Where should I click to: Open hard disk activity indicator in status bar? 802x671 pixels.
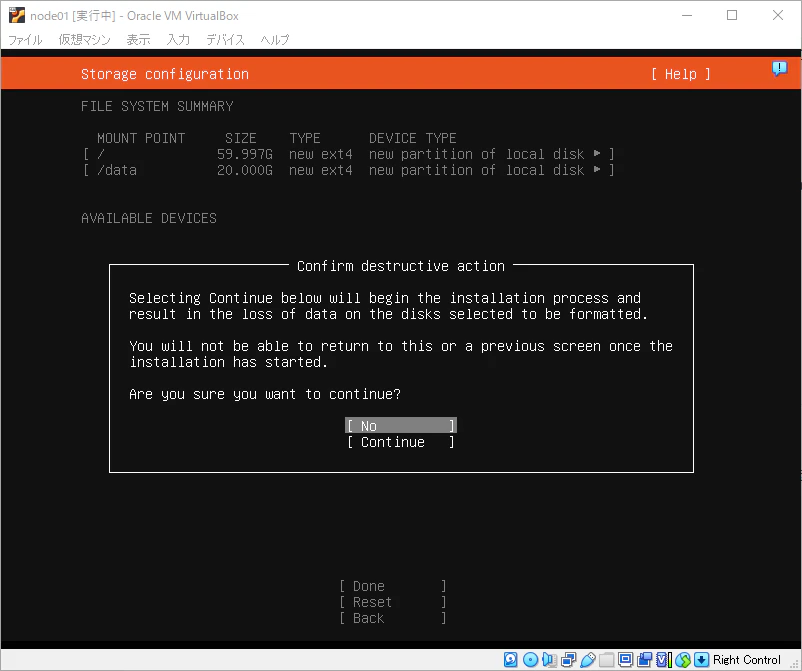pyautogui.click(x=510, y=659)
